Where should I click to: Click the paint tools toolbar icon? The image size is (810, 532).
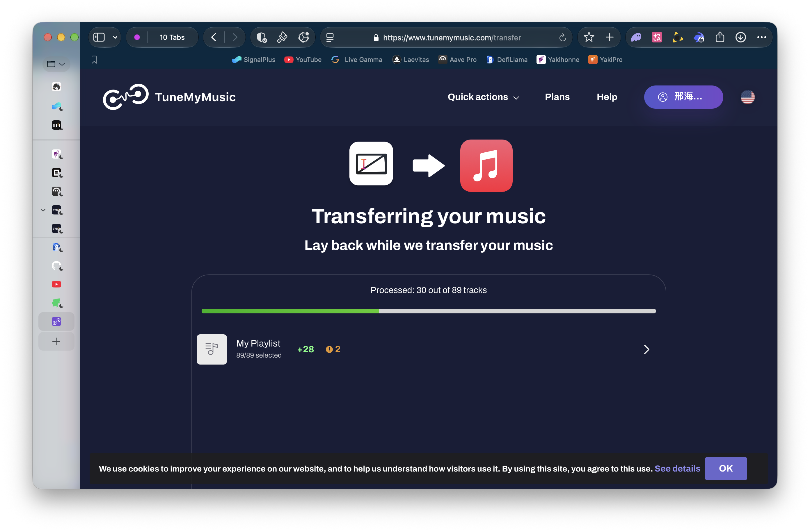click(282, 37)
